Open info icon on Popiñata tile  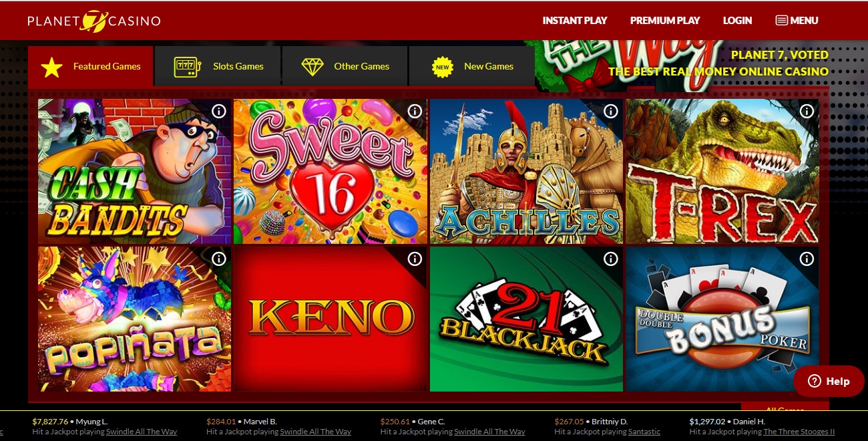219,259
